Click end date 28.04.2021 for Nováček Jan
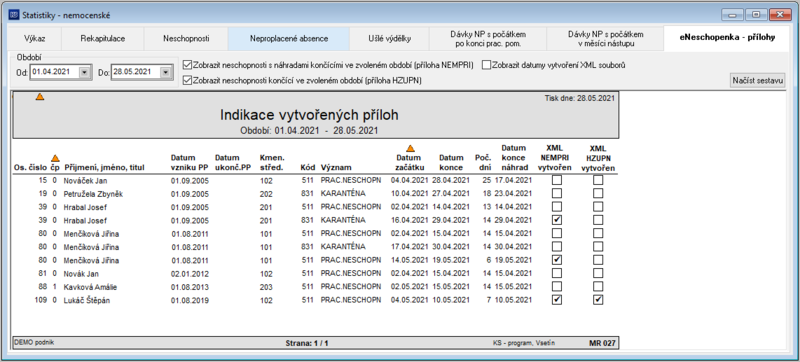The height and width of the screenshot is (362, 800). 452,180
